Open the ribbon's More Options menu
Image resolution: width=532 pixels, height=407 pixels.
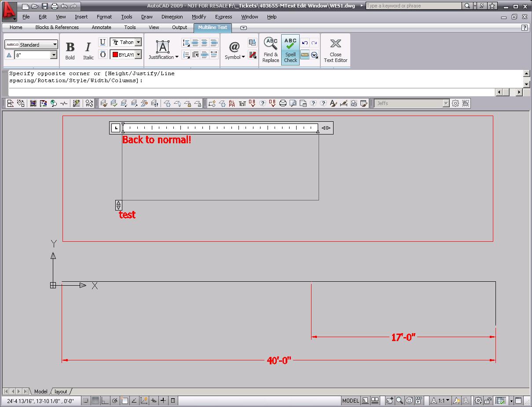(x=315, y=55)
